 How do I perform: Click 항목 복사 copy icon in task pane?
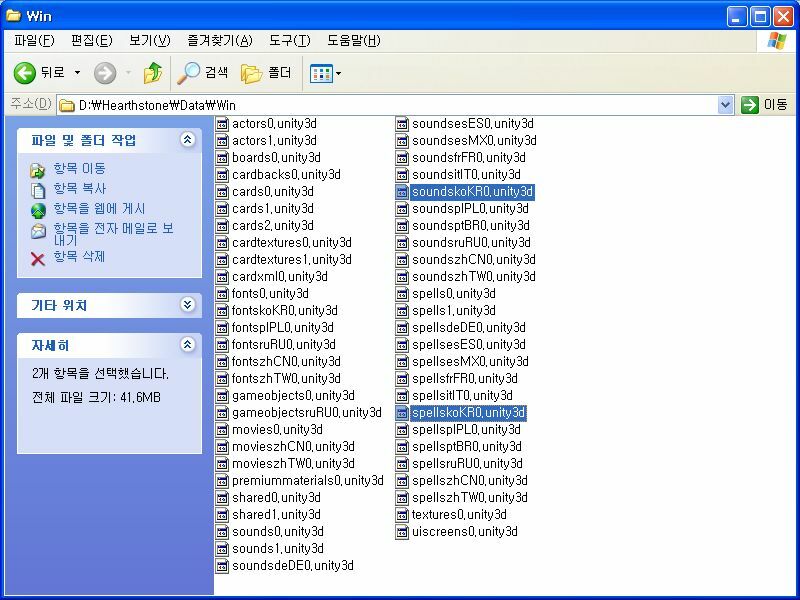pos(38,190)
